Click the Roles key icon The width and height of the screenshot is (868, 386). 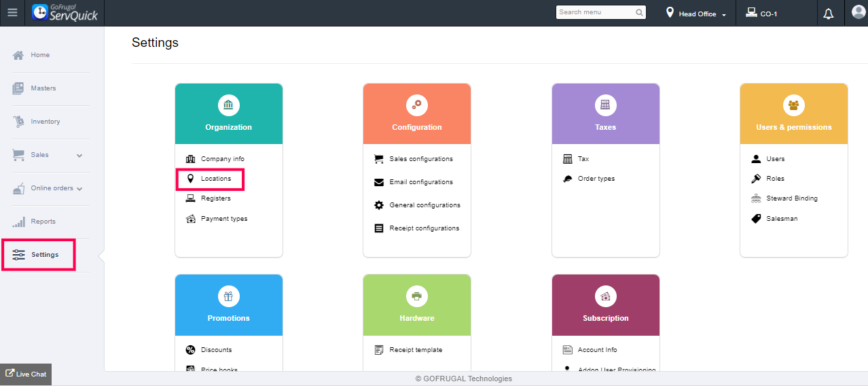[x=756, y=179]
